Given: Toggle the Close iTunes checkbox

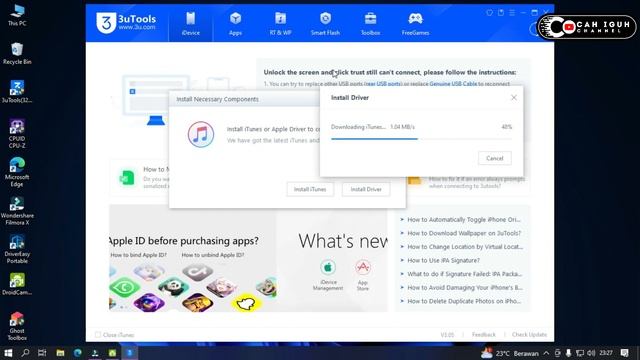Looking at the screenshot, I should 98,335.
